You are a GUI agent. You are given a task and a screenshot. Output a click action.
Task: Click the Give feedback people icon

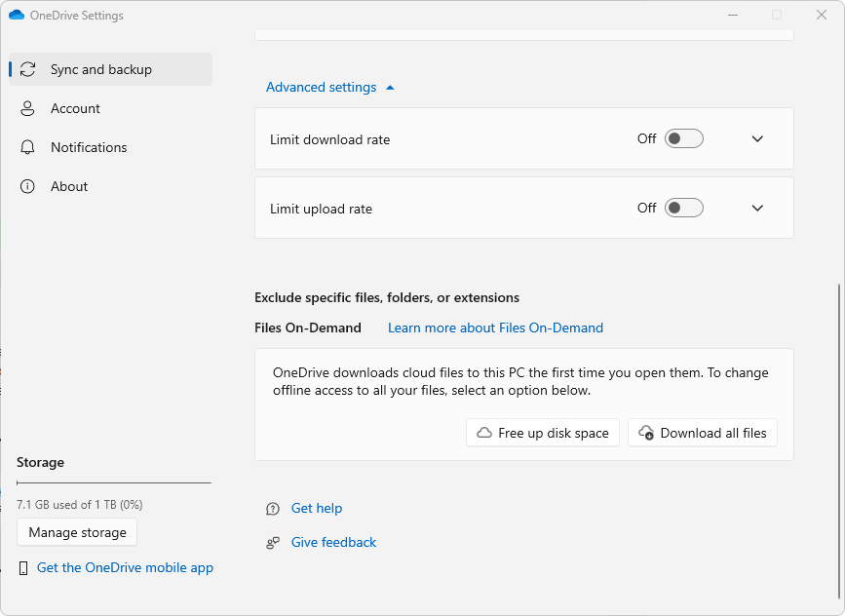(273, 543)
